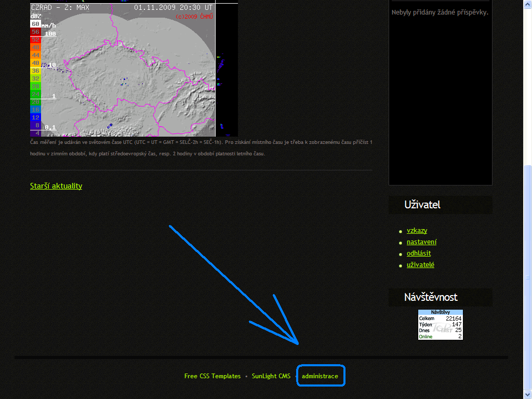Click the highlighted administrace link
This screenshot has height=399, width=532.
[x=320, y=376]
